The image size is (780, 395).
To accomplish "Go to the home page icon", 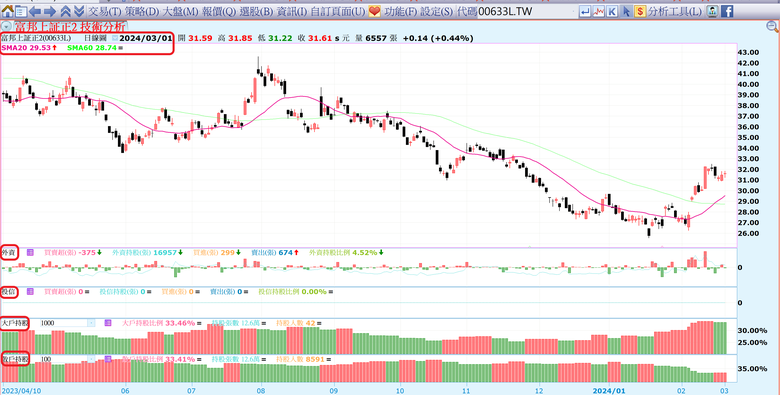I will [6, 11].
